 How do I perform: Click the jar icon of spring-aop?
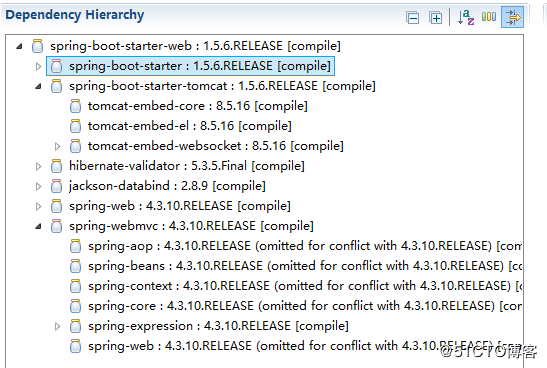[75, 246]
